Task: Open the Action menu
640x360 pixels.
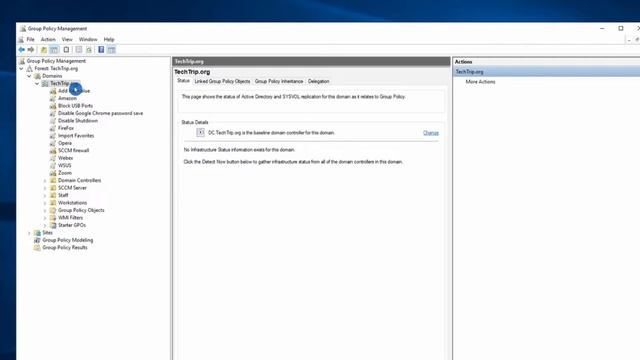Action: point(48,40)
